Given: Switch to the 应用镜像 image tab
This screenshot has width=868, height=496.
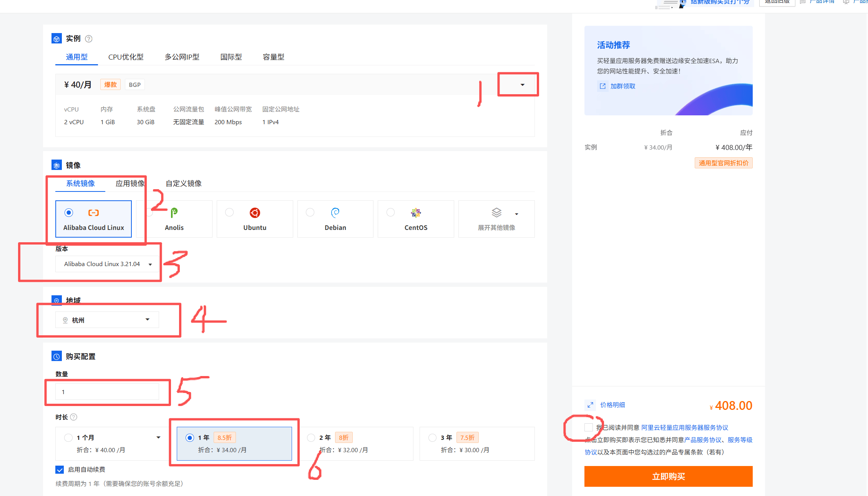Looking at the screenshot, I should [130, 183].
